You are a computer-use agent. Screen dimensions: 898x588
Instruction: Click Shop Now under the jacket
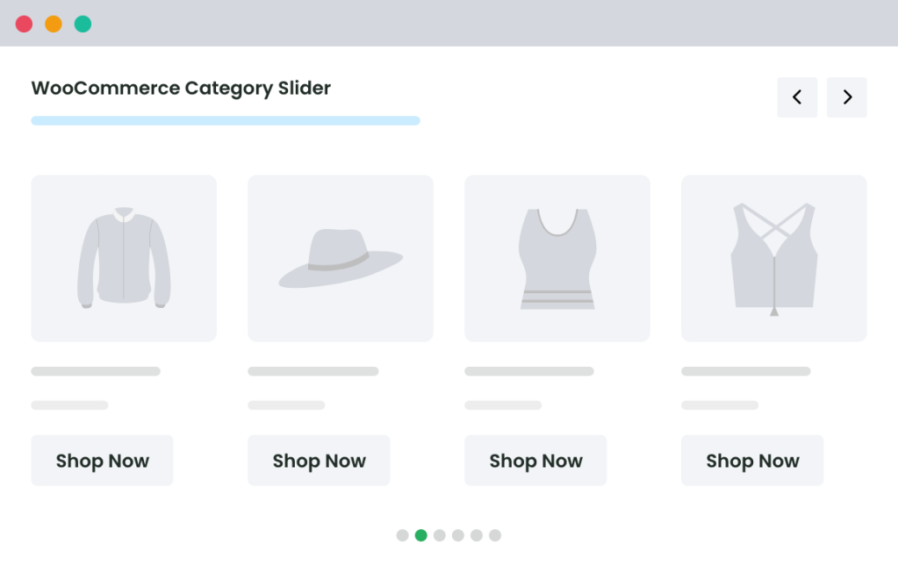(x=102, y=461)
